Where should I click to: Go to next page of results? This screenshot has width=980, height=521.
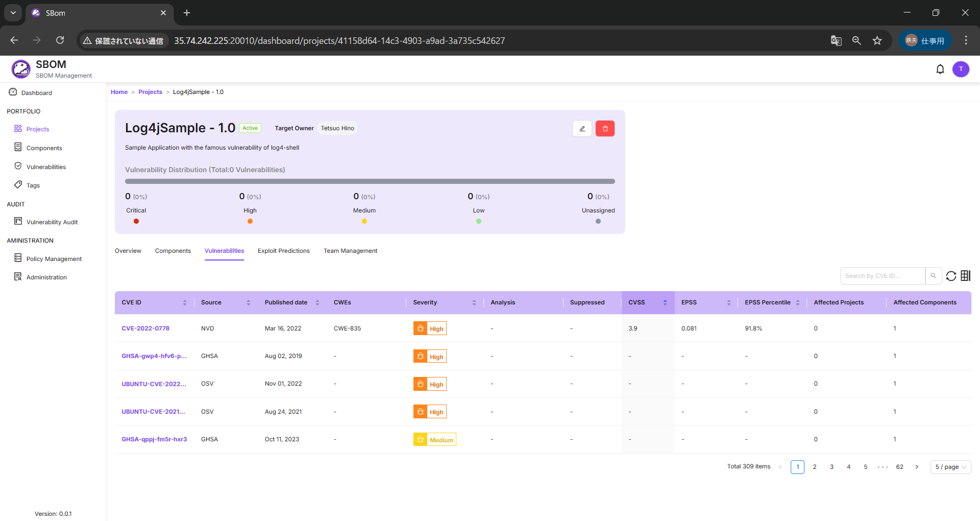(917, 467)
